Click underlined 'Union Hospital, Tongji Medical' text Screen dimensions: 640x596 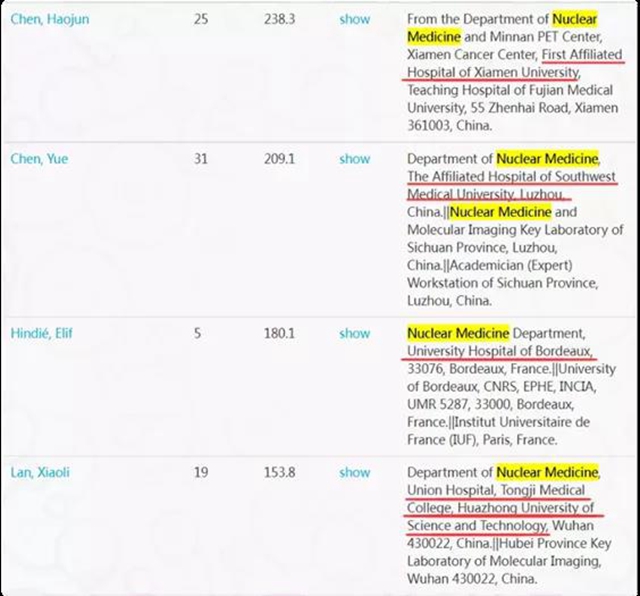(496, 490)
